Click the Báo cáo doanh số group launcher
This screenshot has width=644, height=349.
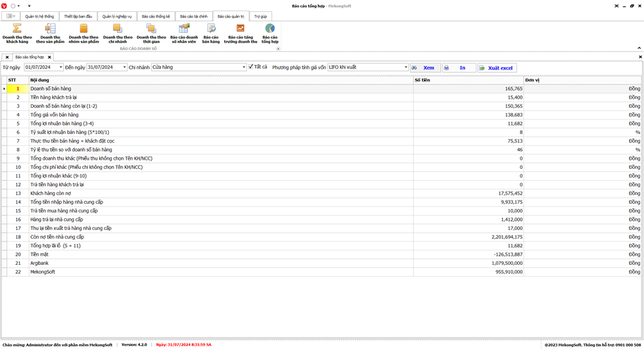point(278,49)
